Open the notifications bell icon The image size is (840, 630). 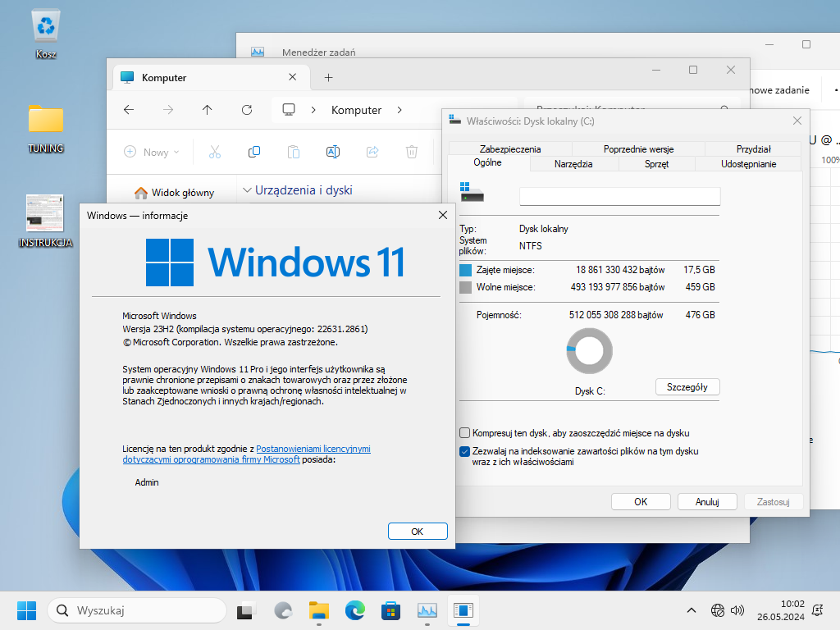[818, 610]
